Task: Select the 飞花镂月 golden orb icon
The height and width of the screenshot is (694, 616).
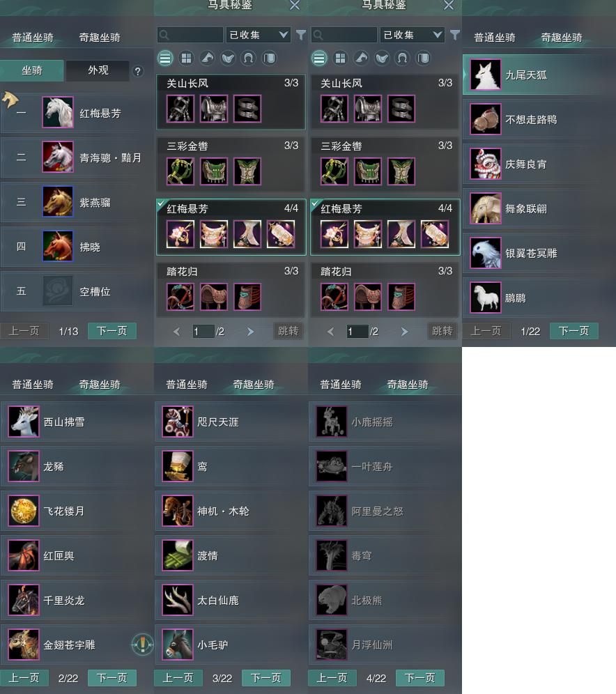Action: [x=24, y=511]
